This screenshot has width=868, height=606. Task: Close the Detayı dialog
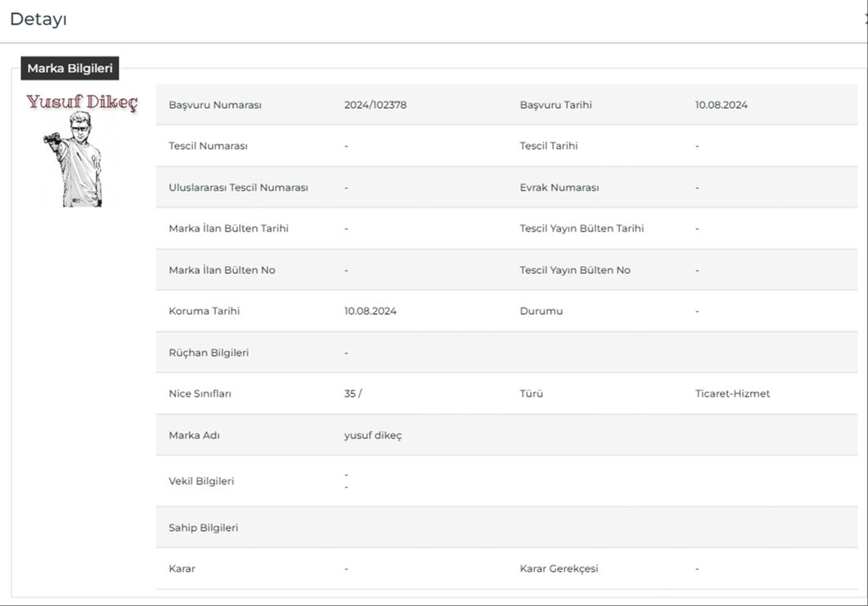point(865,20)
